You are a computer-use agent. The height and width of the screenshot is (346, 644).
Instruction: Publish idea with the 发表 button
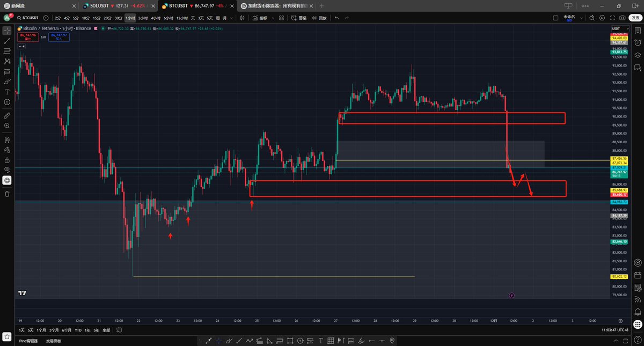point(635,18)
